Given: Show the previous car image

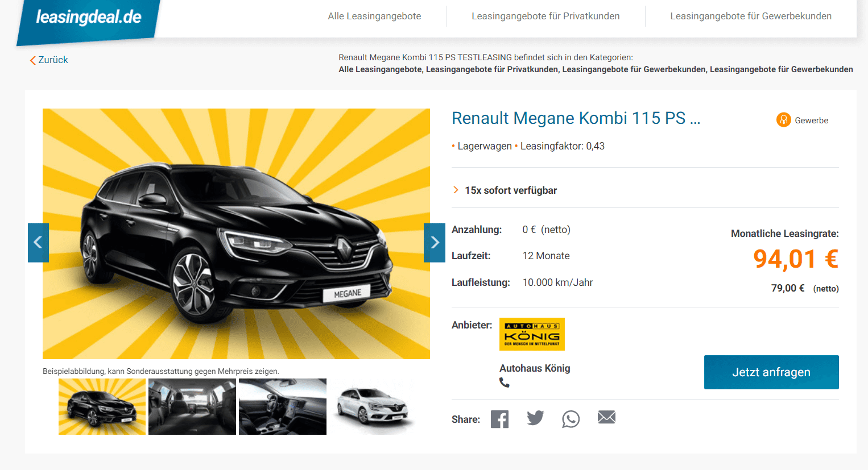Looking at the screenshot, I should click(x=38, y=243).
